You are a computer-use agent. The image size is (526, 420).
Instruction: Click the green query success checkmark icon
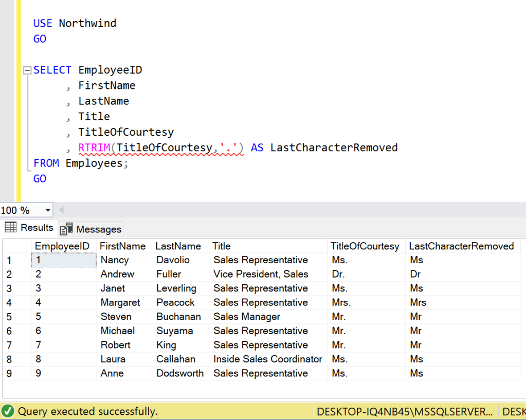pyautogui.click(x=8, y=411)
